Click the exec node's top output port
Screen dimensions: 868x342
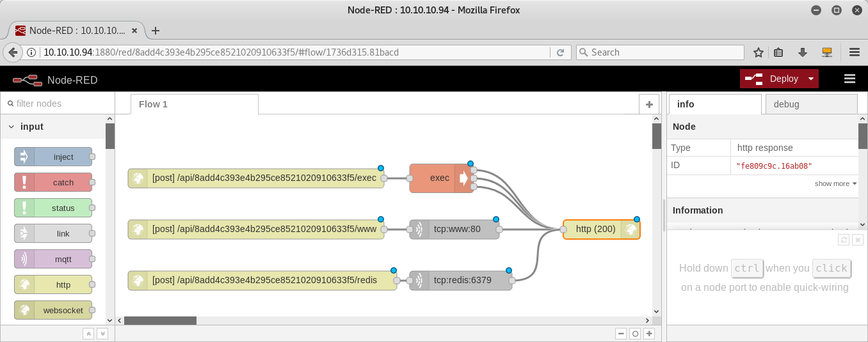[474, 170]
